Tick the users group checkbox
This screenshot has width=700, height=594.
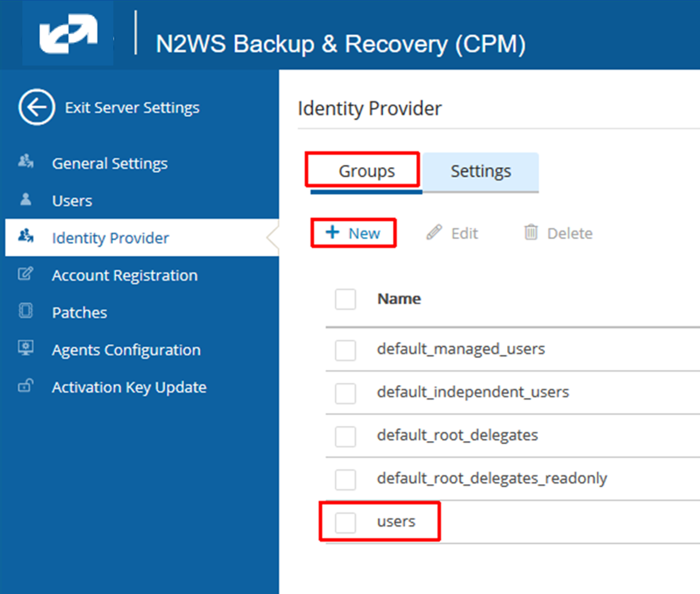(345, 523)
